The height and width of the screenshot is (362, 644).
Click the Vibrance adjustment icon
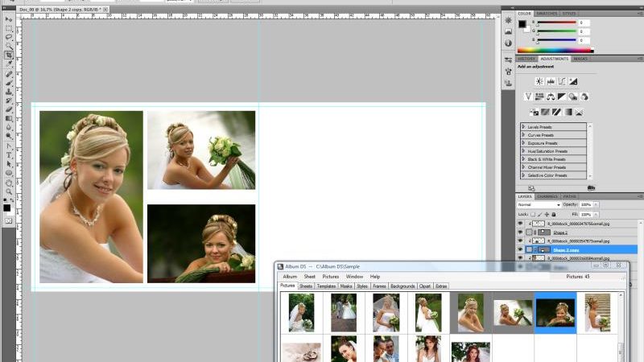tap(528, 97)
